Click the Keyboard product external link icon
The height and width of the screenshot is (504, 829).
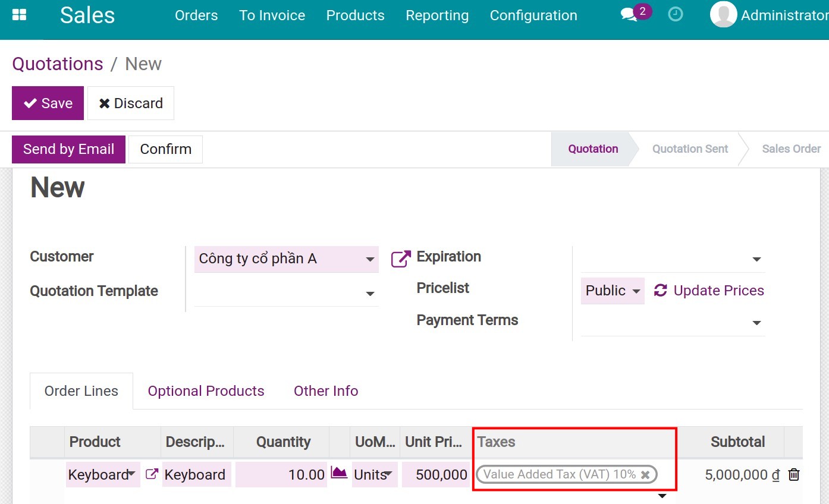click(152, 474)
